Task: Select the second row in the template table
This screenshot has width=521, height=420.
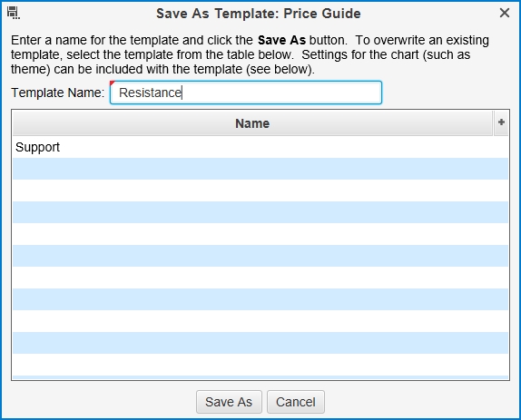Action: 260,169
